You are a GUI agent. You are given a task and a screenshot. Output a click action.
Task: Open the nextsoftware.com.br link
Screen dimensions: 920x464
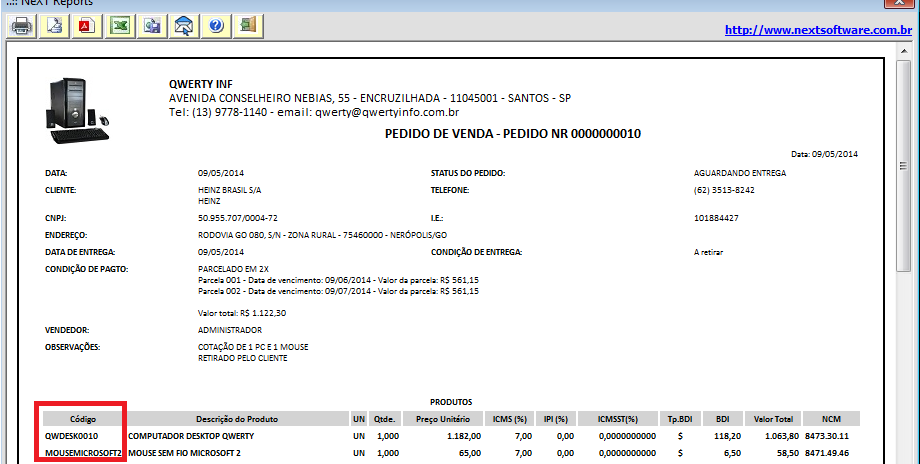[818, 30]
